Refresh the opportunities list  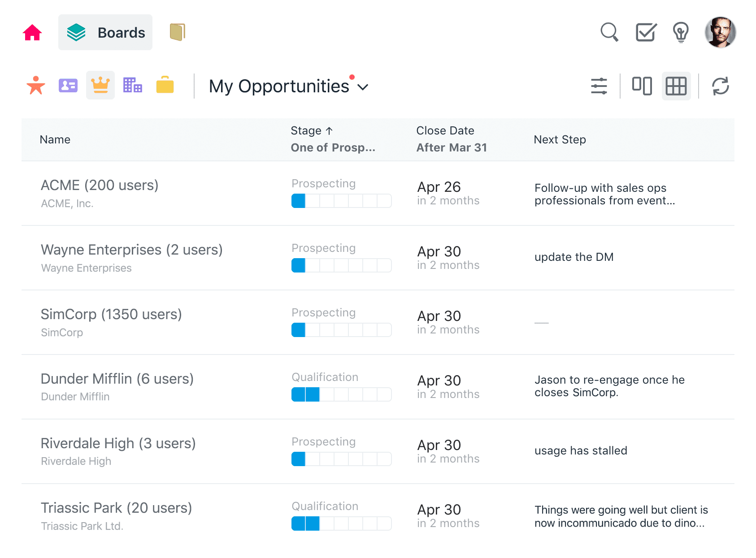(x=721, y=86)
